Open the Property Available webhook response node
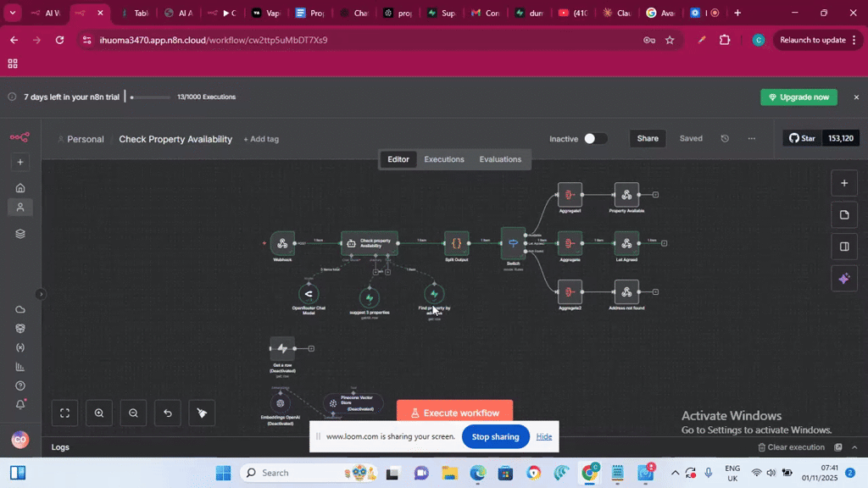This screenshot has height=488, width=868. click(626, 195)
